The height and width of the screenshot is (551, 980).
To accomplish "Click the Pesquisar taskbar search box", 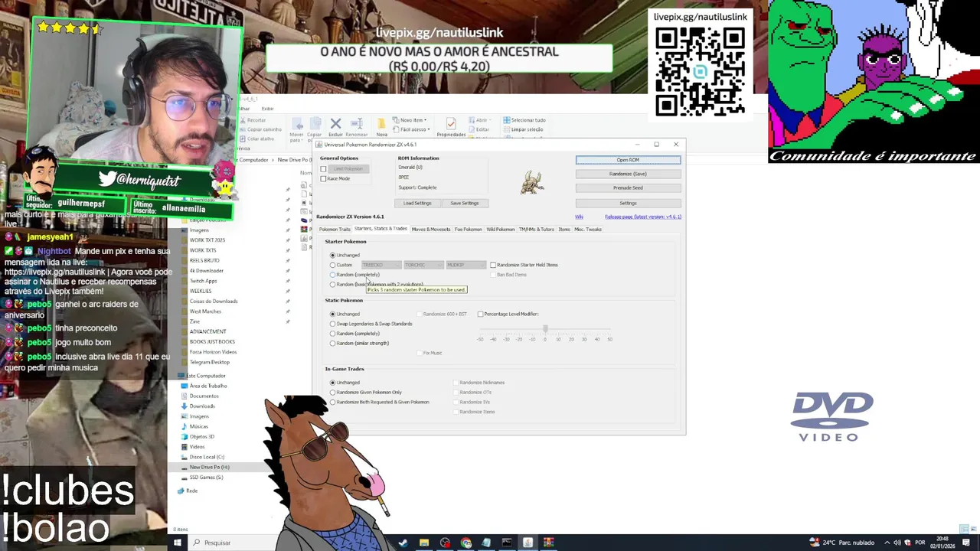I will [217, 543].
